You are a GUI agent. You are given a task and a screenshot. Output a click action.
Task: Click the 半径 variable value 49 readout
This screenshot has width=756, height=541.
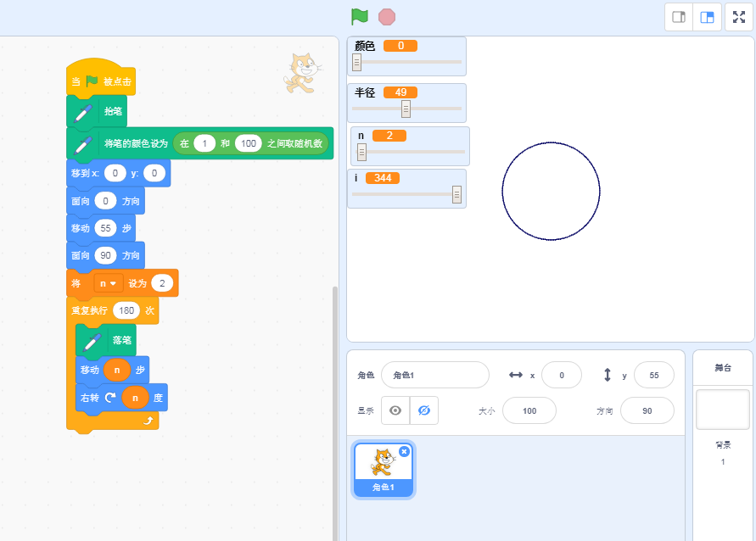[400, 92]
